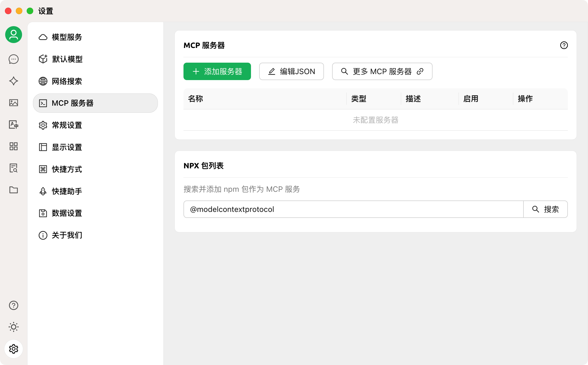This screenshot has width=588, height=365.
Task: Open 快捷方式 settings section
Action: 67,169
